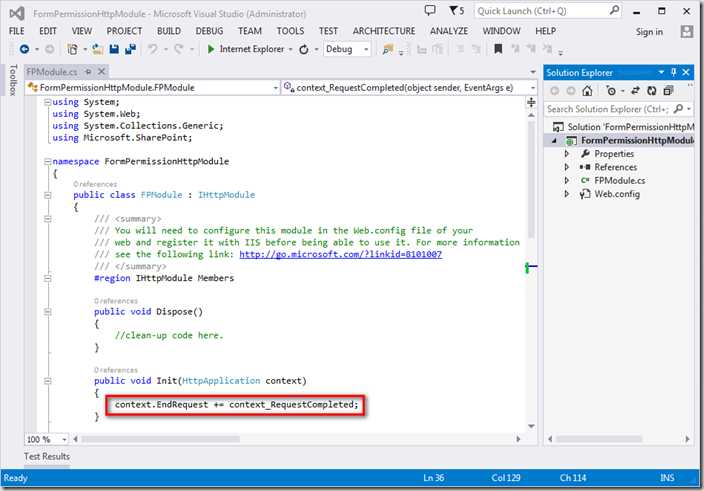
Task: Click the Solution Explorer Refresh icon
Action: click(x=651, y=91)
